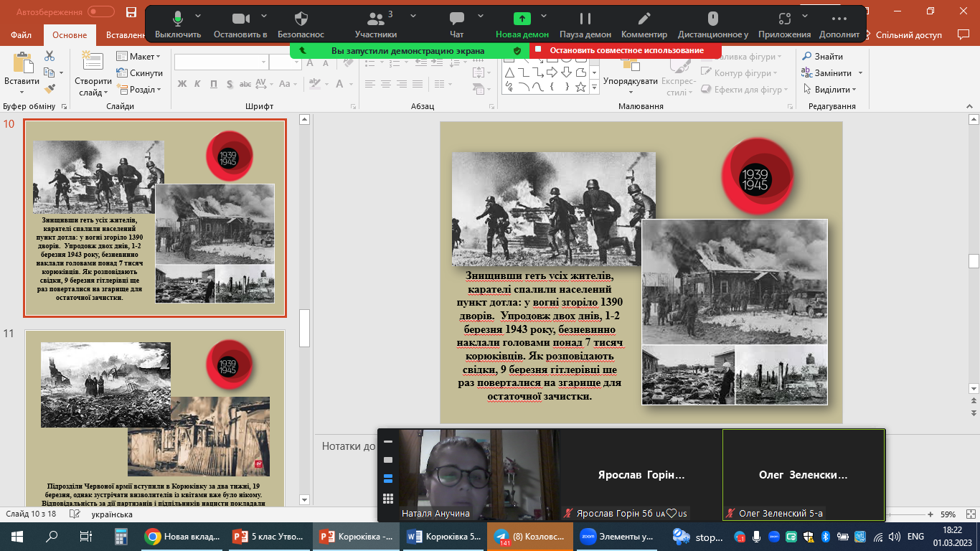Click the Спільний доступ share button
980x551 pixels.
pos(908,34)
